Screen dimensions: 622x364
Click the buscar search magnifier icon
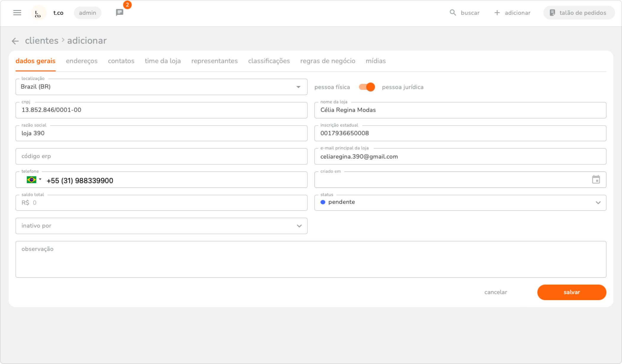point(453,13)
